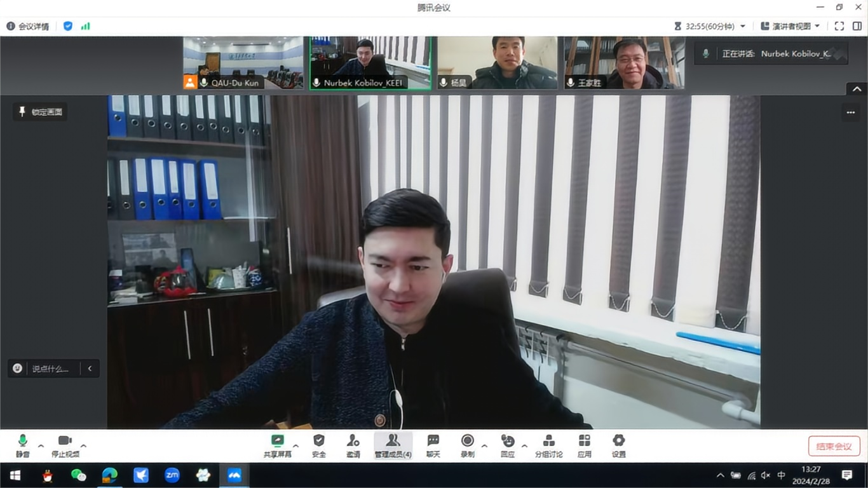The height and width of the screenshot is (488, 868).
Task: Click lock screen (锁定画面) pin button
Action: click(x=40, y=112)
